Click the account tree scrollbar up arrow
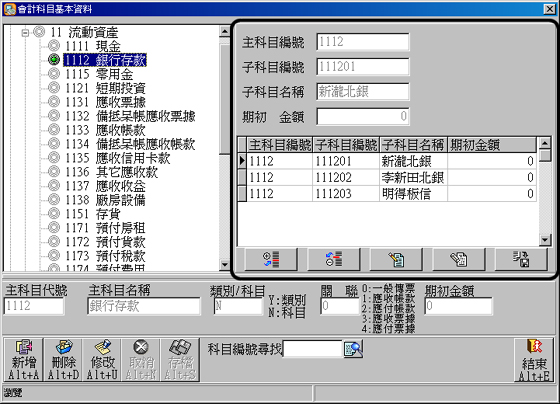Screen dimensions: 560x404 [x=225, y=31]
